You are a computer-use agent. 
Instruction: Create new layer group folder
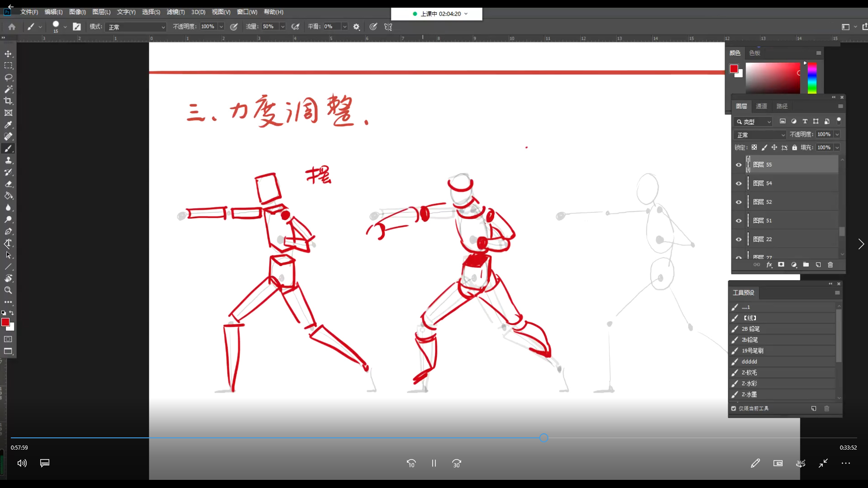(806, 265)
